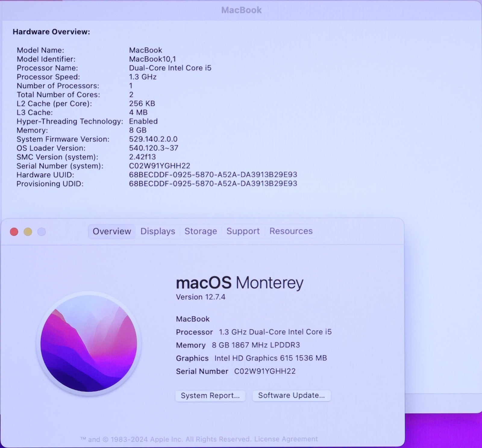The width and height of the screenshot is (482, 448).
Task: Open the Displays tab
Action: [x=158, y=231]
